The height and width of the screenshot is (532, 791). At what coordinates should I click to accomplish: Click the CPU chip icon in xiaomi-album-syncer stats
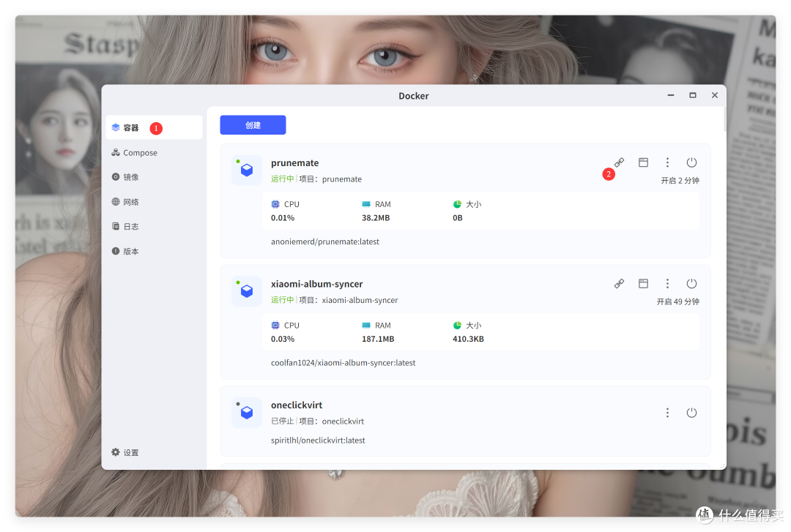click(x=275, y=325)
